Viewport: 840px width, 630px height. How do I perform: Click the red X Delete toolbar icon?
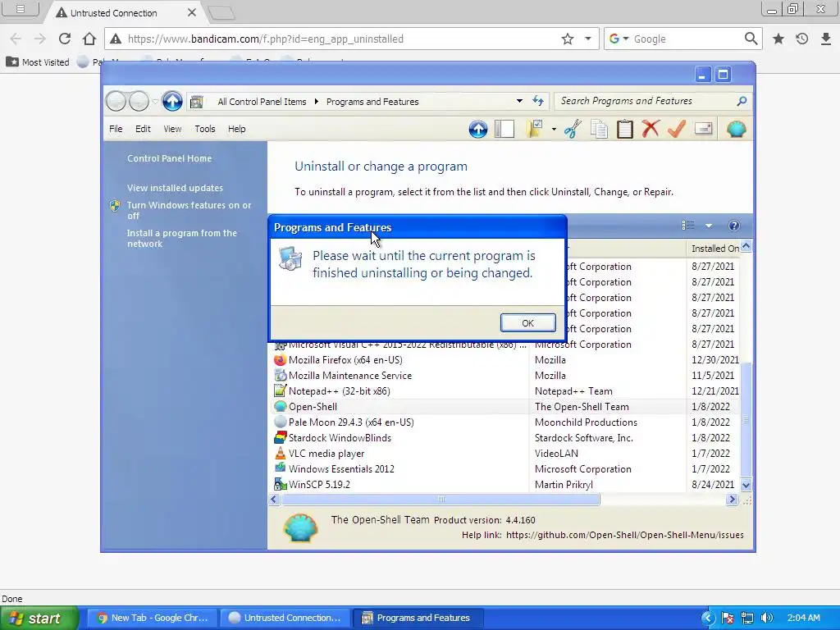[651, 129]
